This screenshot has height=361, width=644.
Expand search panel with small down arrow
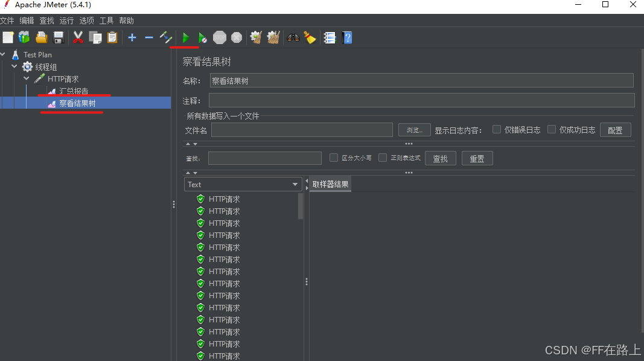click(x=195, y=173)
